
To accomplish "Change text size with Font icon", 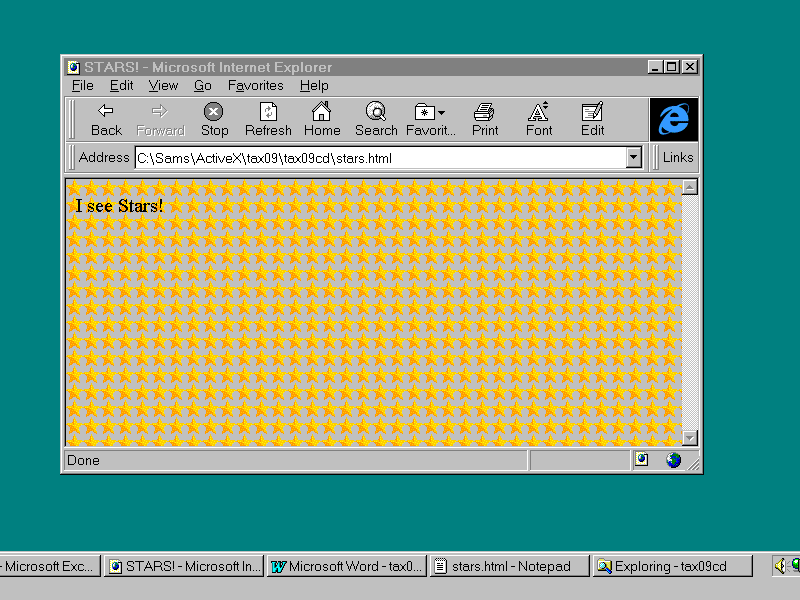I will 539,111.
